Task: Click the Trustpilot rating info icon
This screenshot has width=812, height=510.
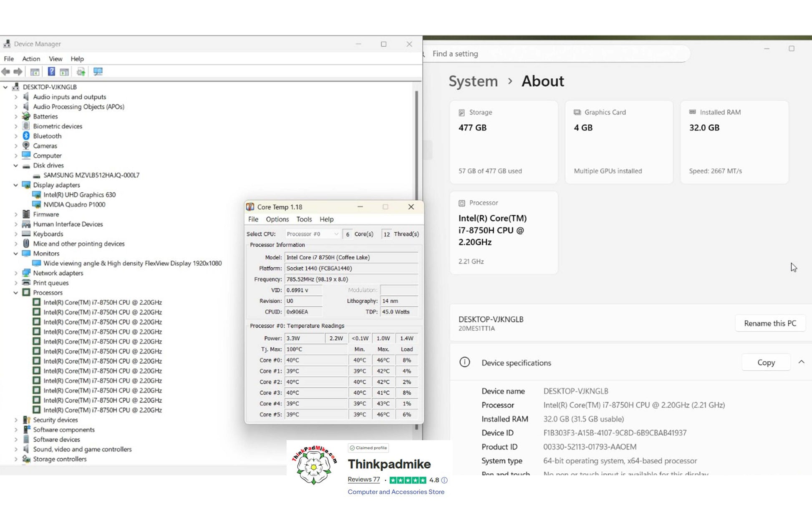Action: (444, 480)
